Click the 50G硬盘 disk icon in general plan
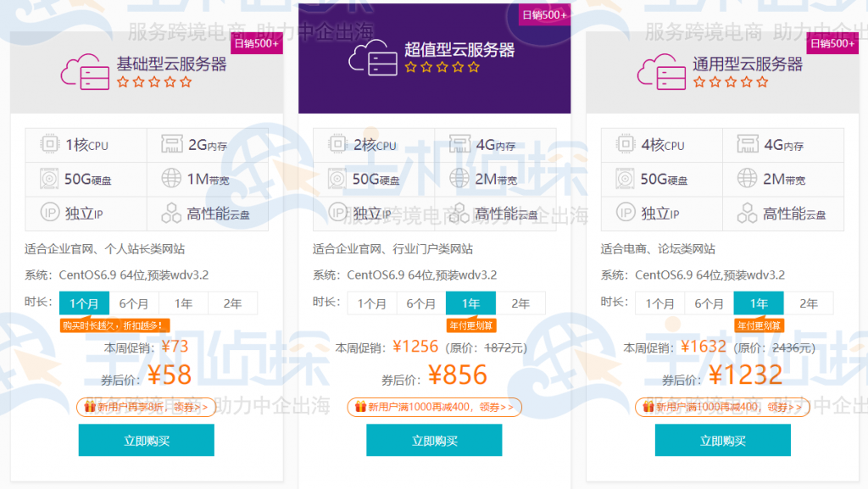 point(626,179)
